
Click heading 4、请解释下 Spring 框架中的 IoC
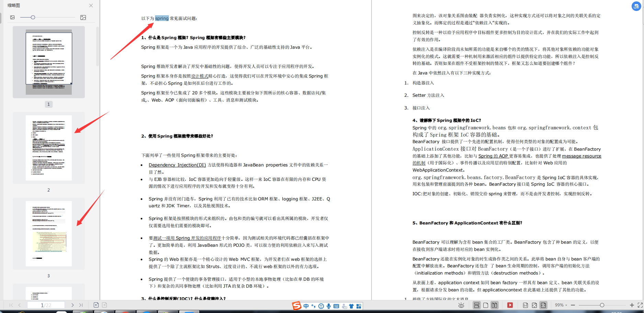(x=447, y=120)
